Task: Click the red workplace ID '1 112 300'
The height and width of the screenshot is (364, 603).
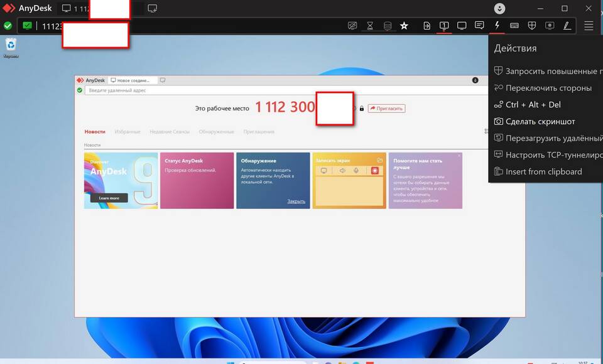Action: coord(285,107)
